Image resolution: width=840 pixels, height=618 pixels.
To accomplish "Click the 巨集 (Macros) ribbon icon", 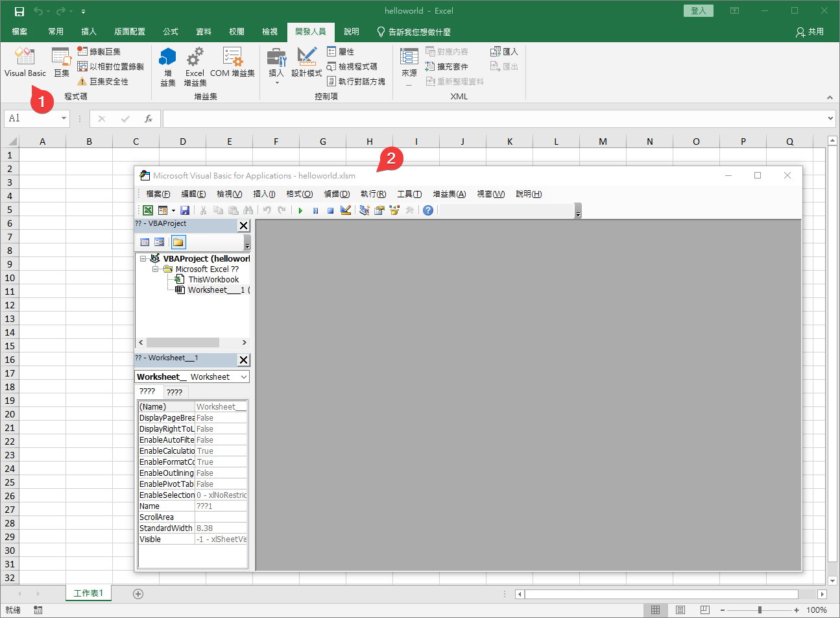I will click(x=61, y=62).
